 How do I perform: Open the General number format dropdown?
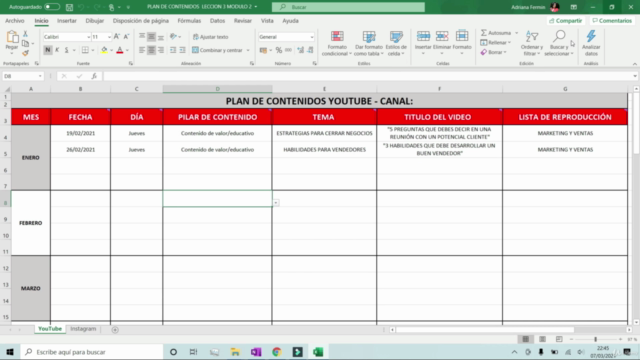pos(312,37)
